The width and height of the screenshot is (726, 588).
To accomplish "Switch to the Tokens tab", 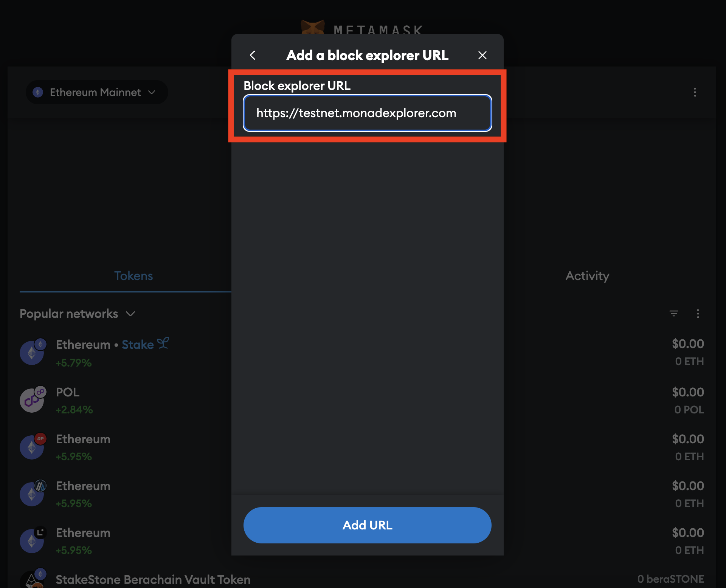I will click(133, 276).
